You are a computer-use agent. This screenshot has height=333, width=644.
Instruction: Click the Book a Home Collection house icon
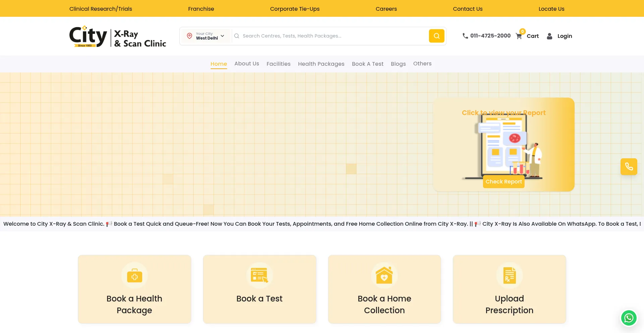384,276
